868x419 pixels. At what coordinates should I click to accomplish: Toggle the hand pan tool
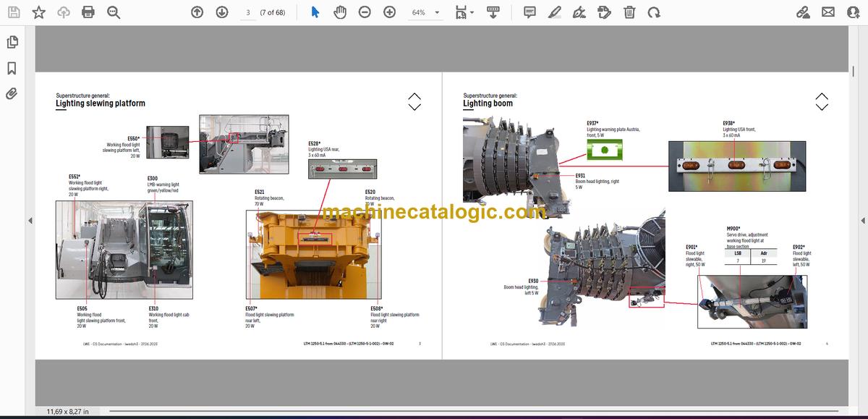click(340, 12)
